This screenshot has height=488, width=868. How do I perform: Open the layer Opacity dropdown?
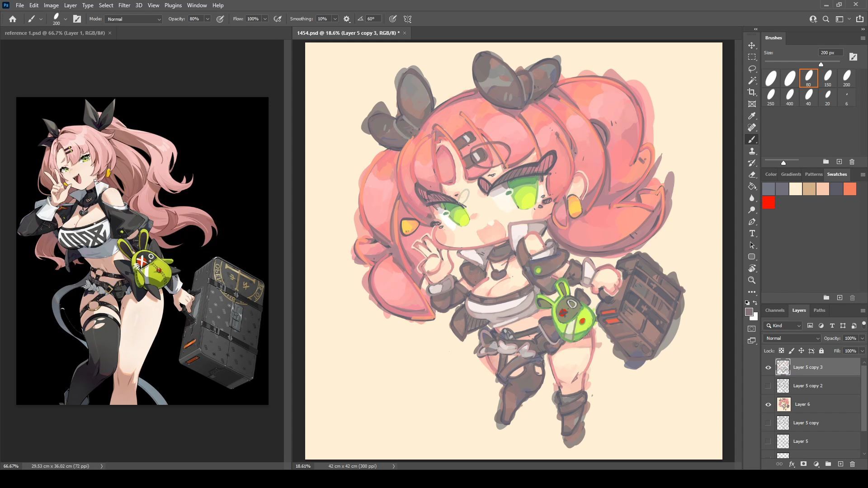(x=862, y=338)
